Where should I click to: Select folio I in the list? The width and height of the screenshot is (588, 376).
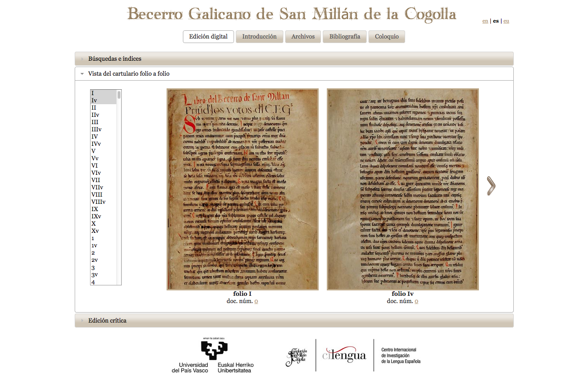point(104,93)
